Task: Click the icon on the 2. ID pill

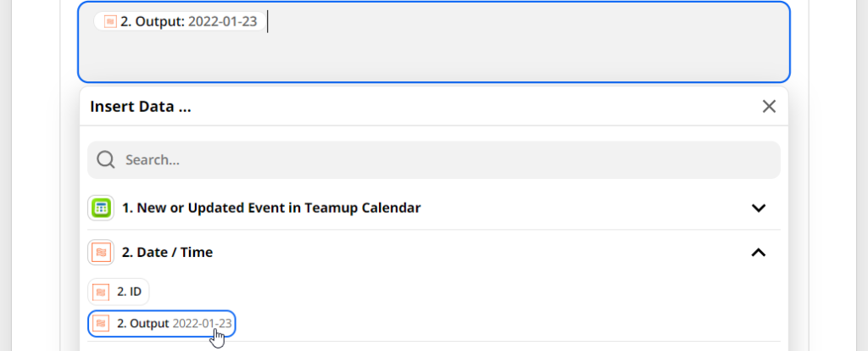Action: (x=102, y=292)
